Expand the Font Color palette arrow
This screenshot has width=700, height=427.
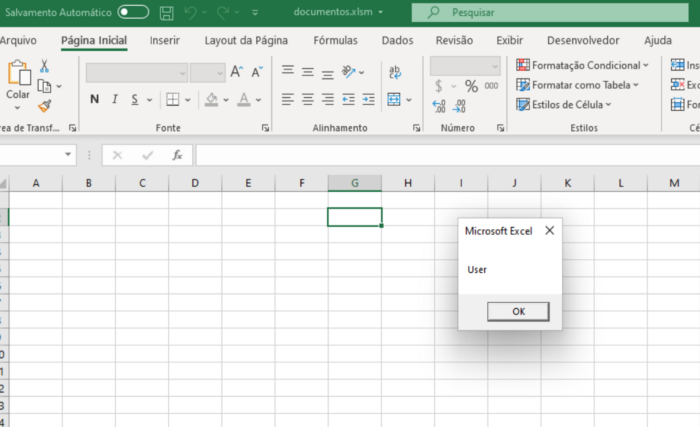(x=258, y=100)
